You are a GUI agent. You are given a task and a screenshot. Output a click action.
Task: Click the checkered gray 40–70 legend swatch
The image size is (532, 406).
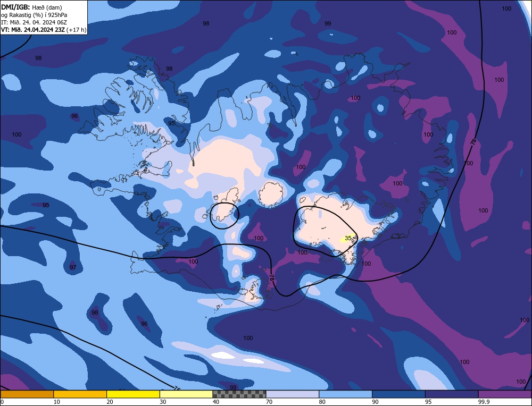[x=239, y=394]
